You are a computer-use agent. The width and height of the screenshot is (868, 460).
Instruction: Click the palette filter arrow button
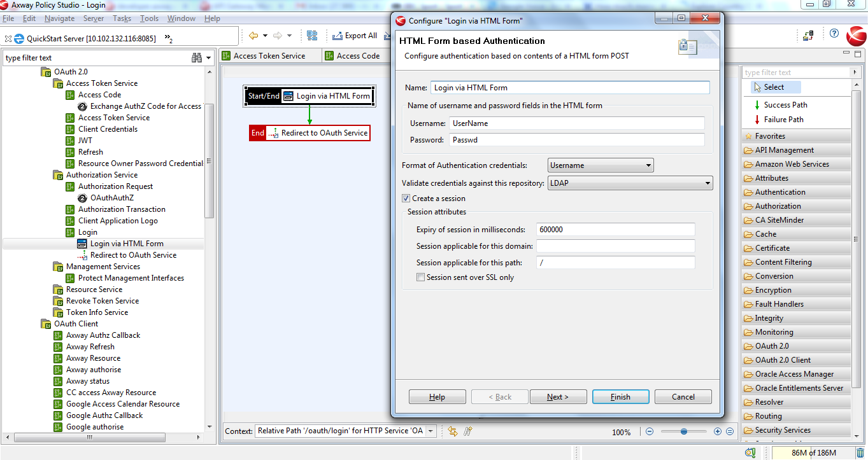tap(855, 73)
